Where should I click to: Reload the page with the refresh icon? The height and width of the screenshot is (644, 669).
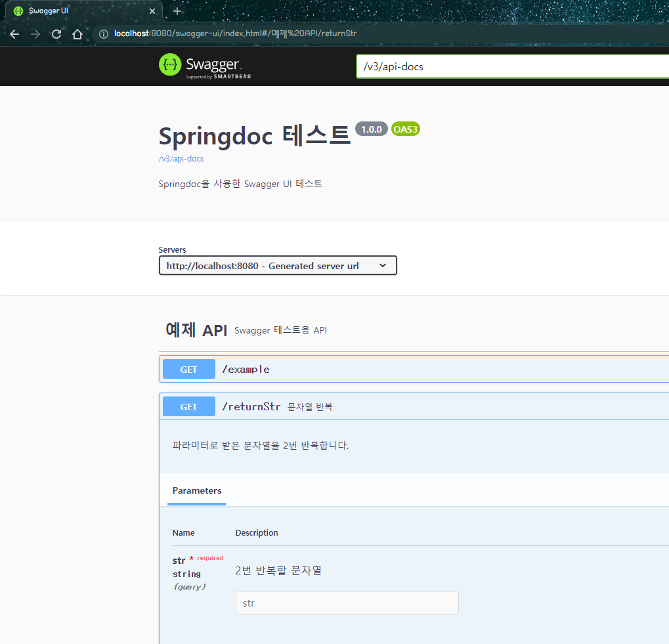56,34
